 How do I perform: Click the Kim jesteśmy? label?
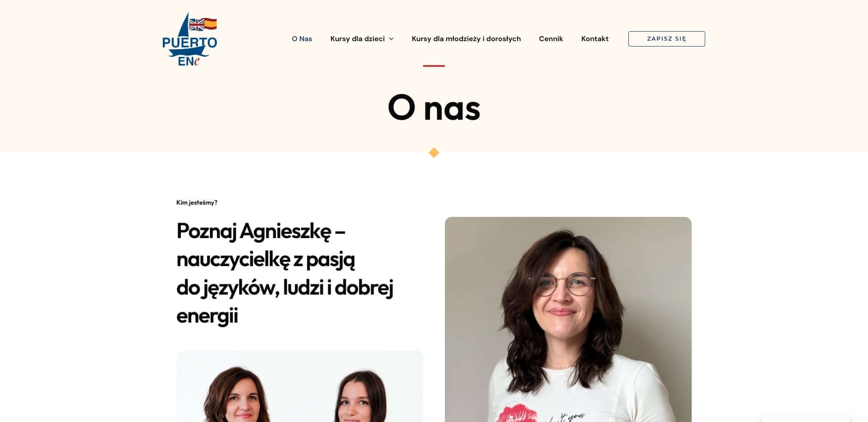(x=197, y=202)
